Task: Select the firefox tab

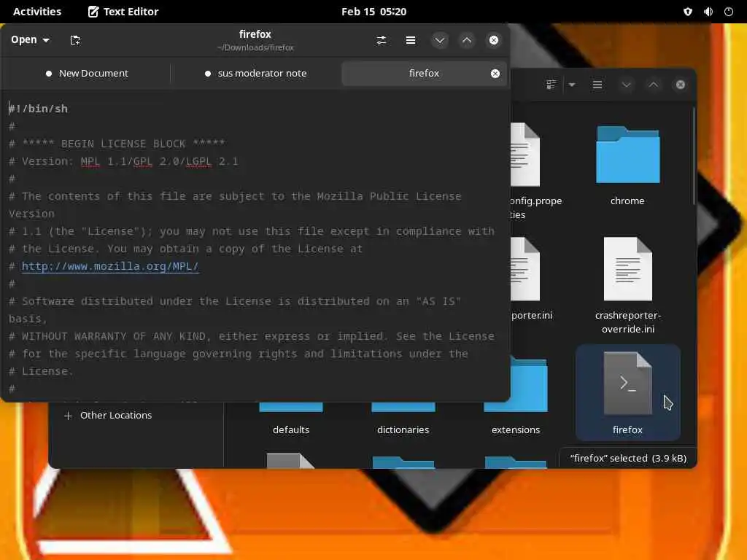Action: pos(424,74)
